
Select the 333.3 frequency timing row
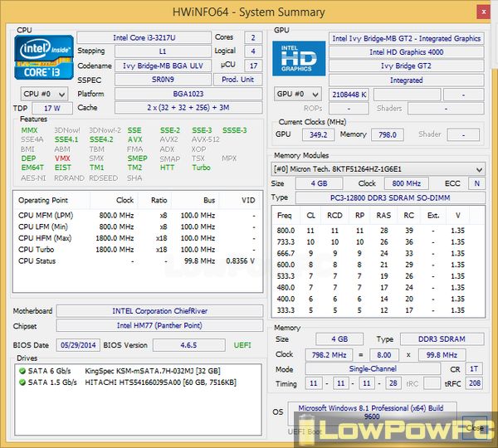click(x=378, y=310)
